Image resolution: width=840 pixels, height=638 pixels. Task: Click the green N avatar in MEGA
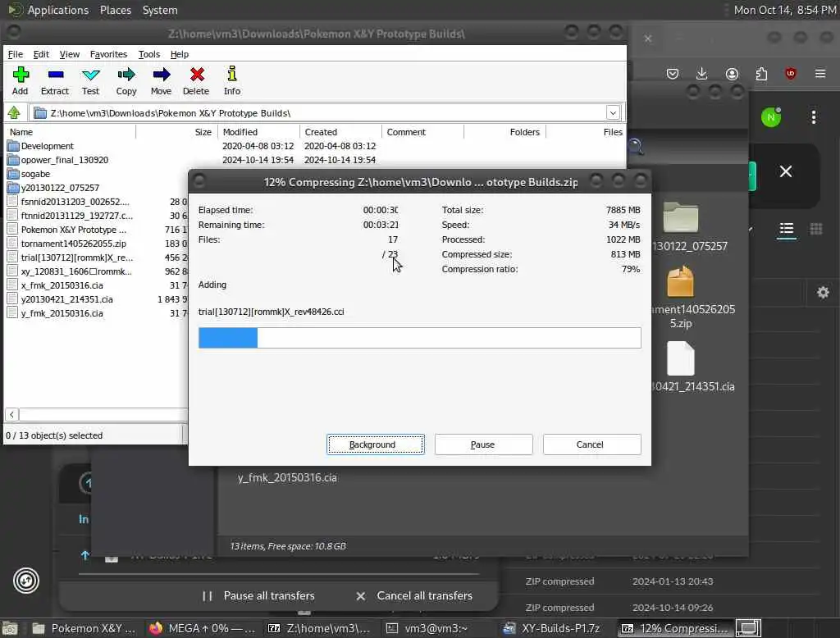coord(771,117)
